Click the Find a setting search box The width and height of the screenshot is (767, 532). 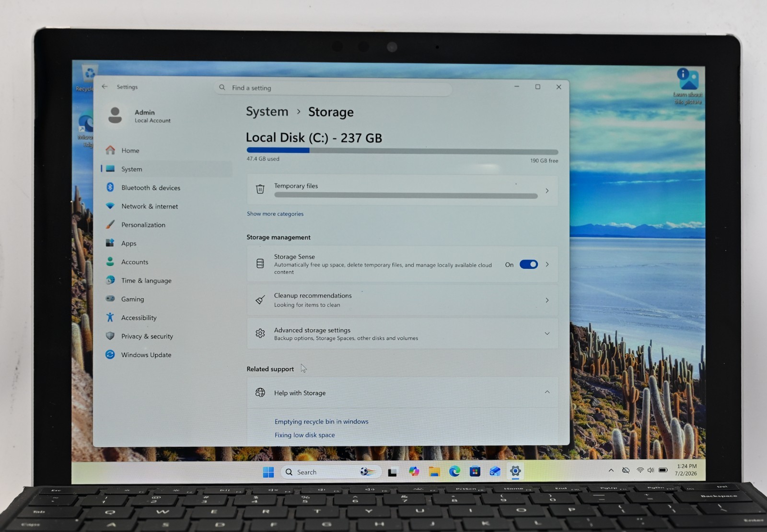coord(333,88)
